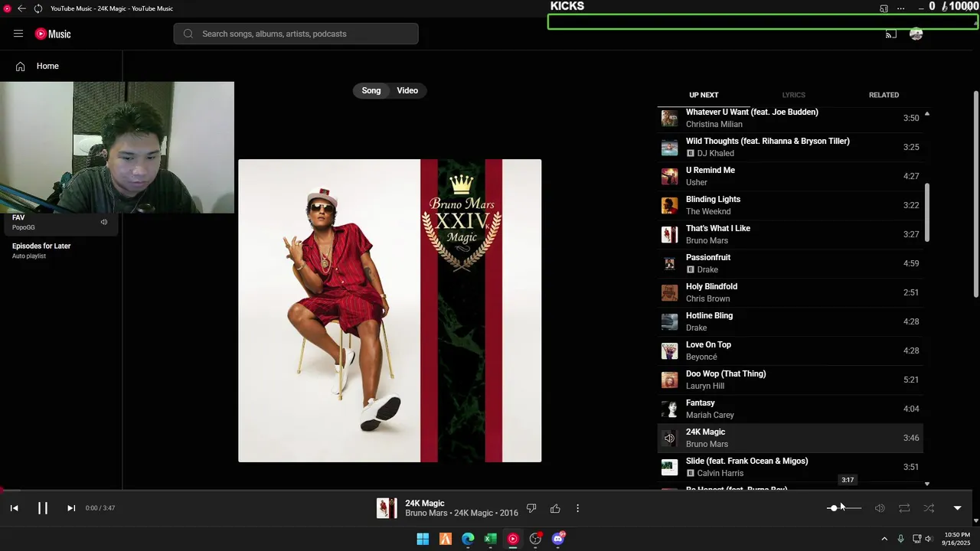Click the YouTube Music logo

(53, 34)
